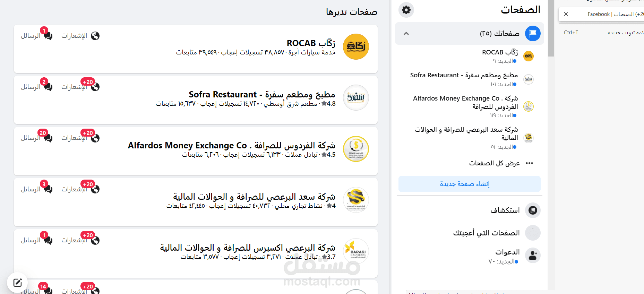Click Barasi Express logo thumbnail
The height and width of the screenshot is (294, 644).
pyautogui.click(x=356, y=251)
